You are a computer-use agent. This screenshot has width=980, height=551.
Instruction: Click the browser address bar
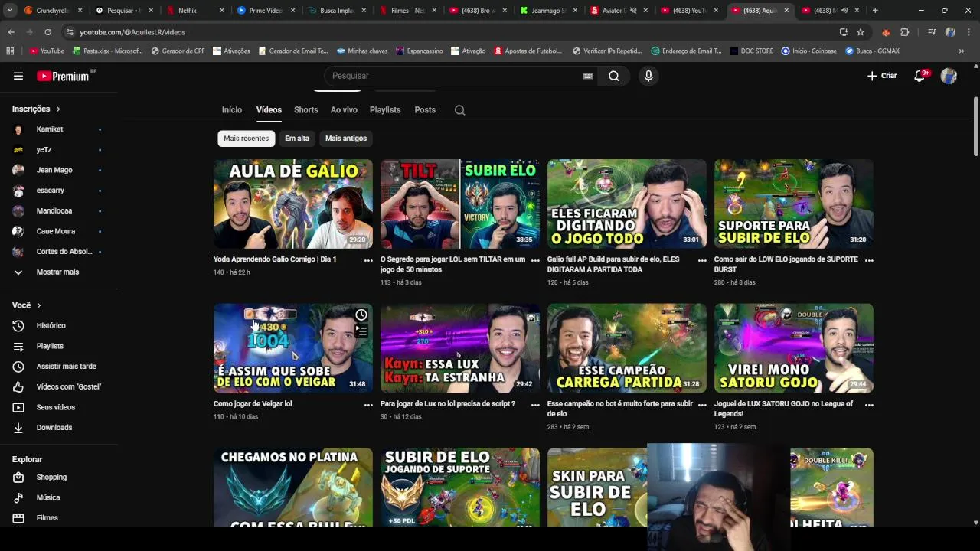tap(452, 32)
